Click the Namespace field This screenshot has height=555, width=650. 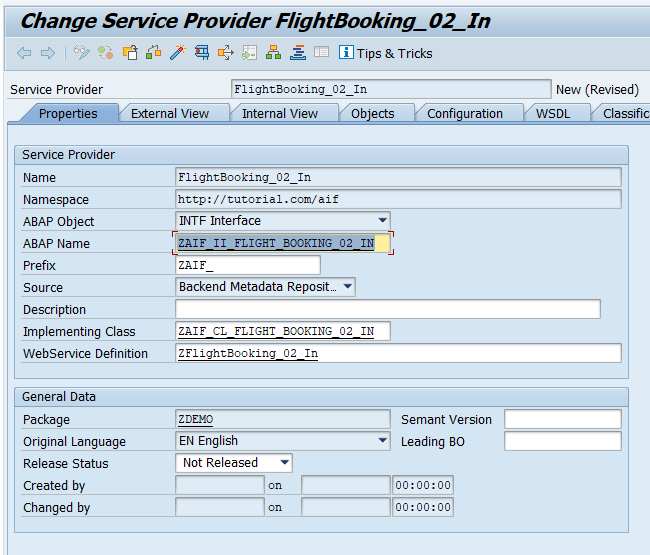tap(398, 199)
